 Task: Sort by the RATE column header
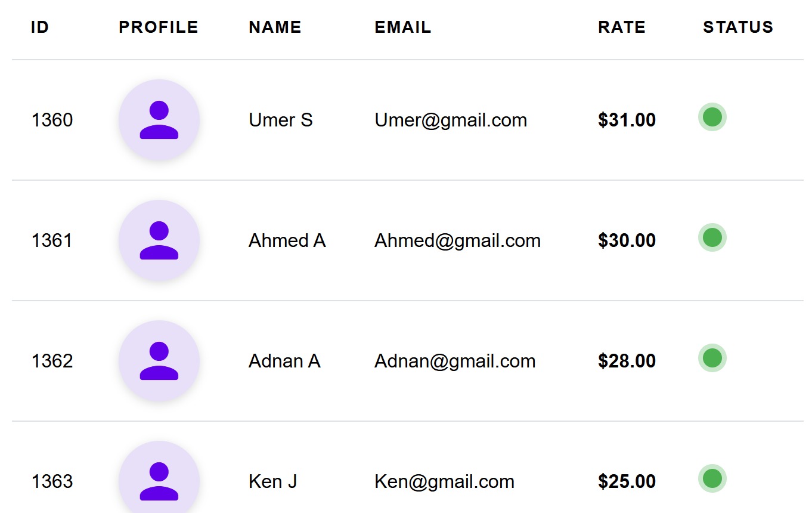click(x=621, y=27)
